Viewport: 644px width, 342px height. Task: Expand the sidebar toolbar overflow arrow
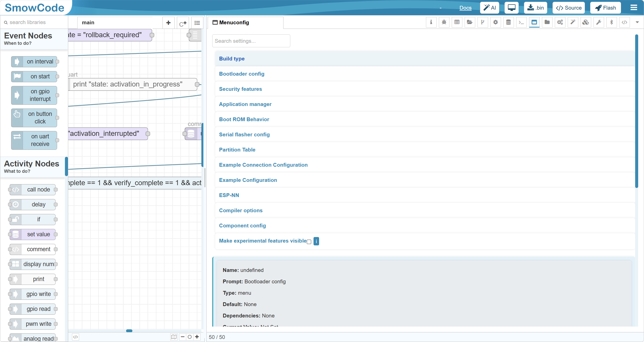pyautogui.click(x=637, y=22)
